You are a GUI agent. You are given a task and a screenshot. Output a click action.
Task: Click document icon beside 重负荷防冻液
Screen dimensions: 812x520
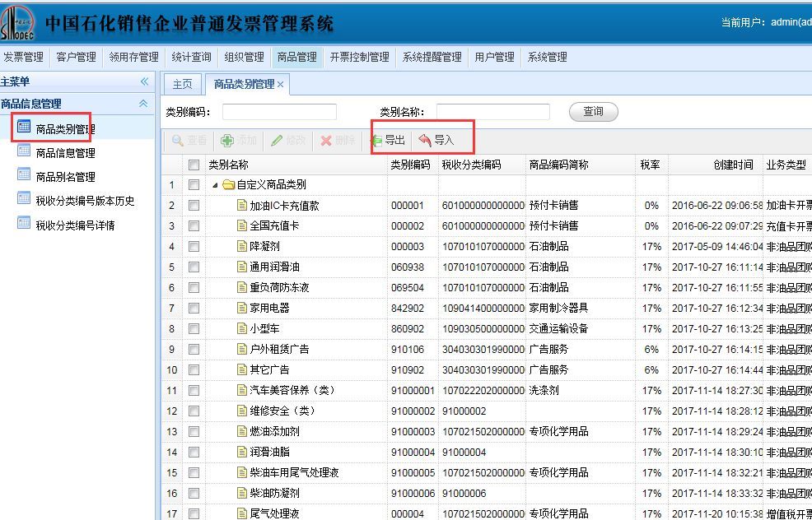pyautogui.click(x=242, y=287)
